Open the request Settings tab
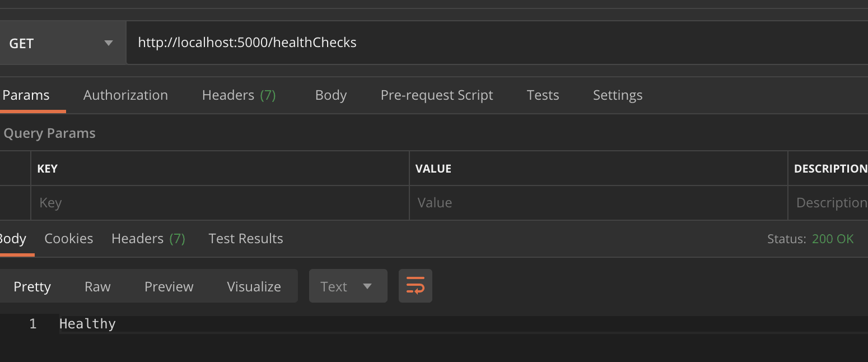 click(617, 95)
